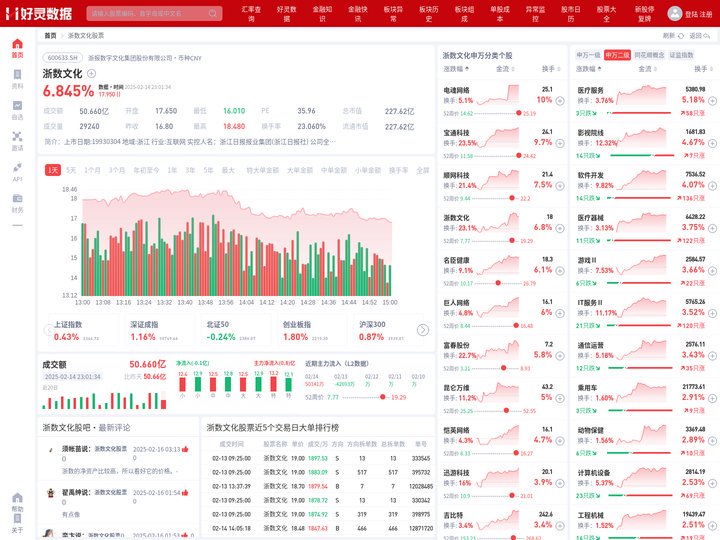Sort stock list by 金流
Screen dimensions: 720x540
coord(505,69)
